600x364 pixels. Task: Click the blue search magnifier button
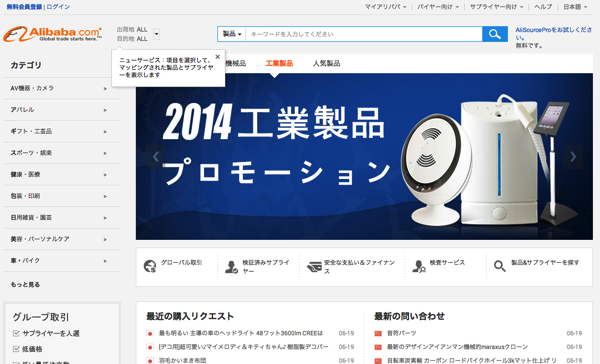click(x=495, y=34)
